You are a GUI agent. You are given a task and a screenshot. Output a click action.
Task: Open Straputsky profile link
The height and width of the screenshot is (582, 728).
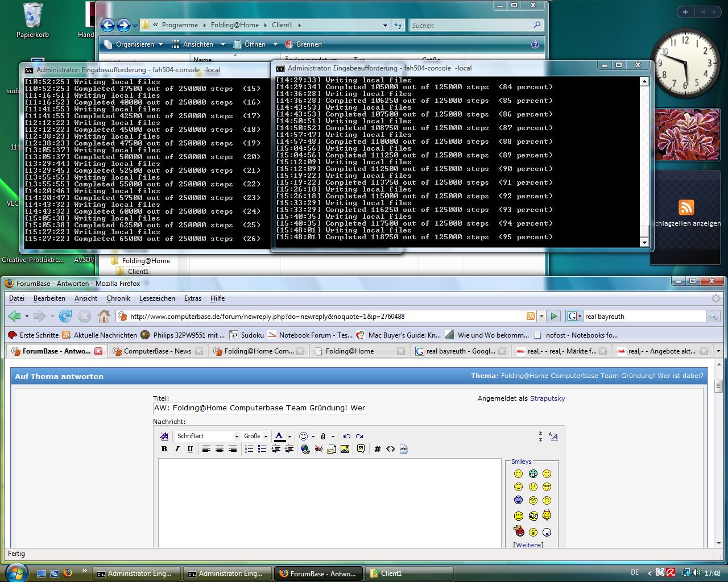[x=548, y=398]
